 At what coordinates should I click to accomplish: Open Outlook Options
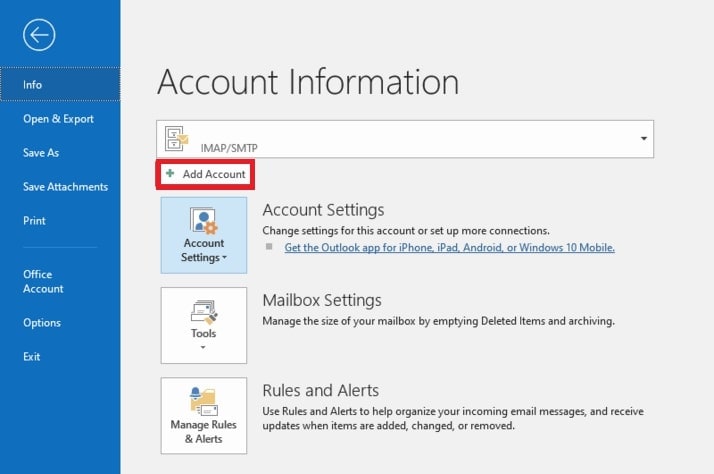tap(42, 323)
